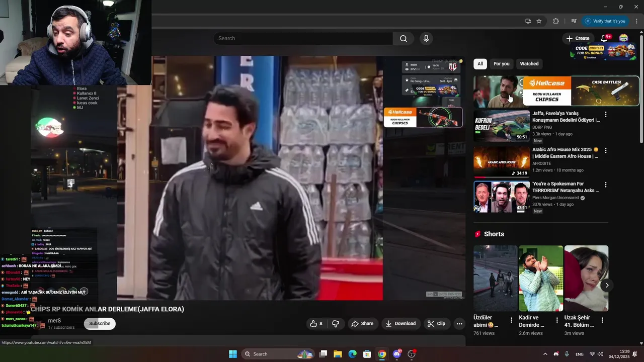This screenshot has width=644, height=362.
Task: Open Chrome three-dot menu
Action: point(636,21)
